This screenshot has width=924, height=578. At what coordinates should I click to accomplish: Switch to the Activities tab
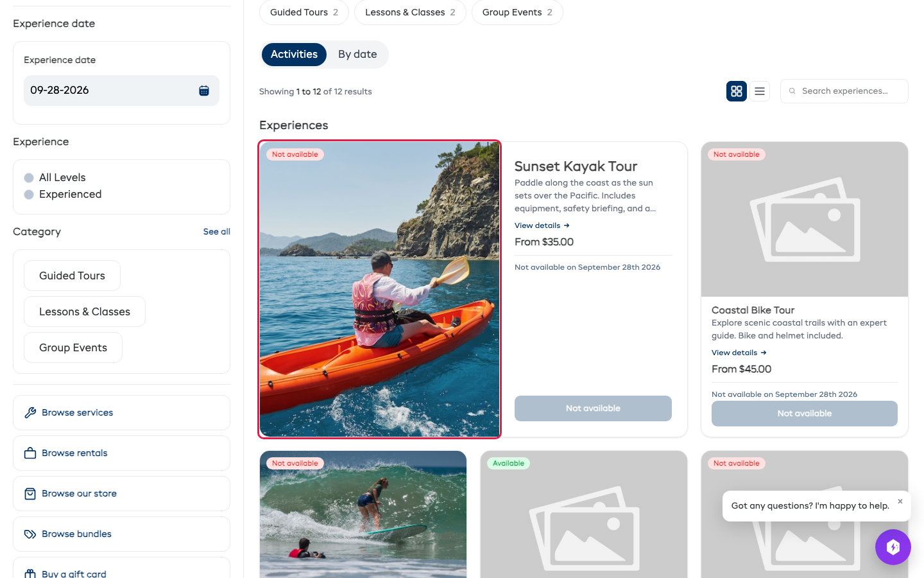tap(294, 55)
